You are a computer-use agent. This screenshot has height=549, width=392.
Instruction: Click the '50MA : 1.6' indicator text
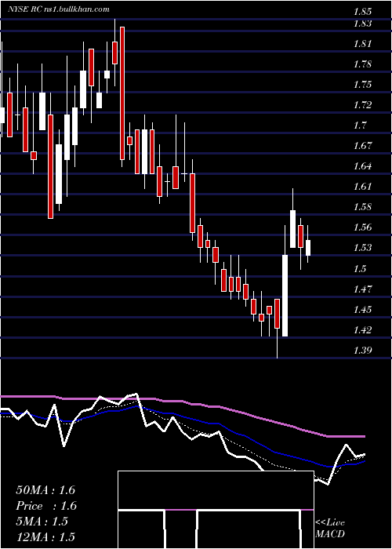(45, 490)
